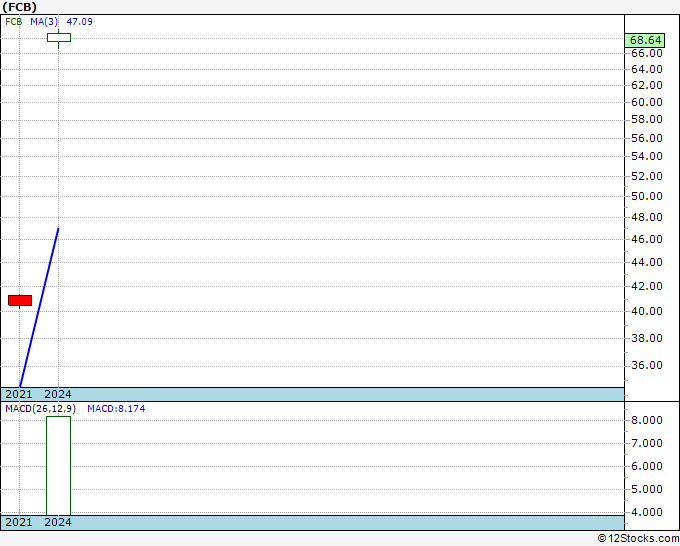Click the 12Stocks.com copyright text

pyautogui.click(x=638, y=539)
